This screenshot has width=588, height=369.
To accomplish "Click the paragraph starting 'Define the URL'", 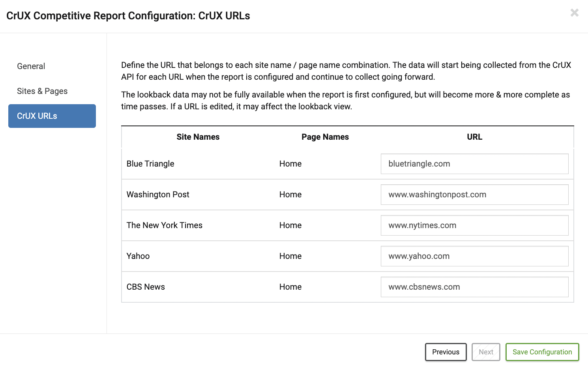I will click(x=346, y=71).
